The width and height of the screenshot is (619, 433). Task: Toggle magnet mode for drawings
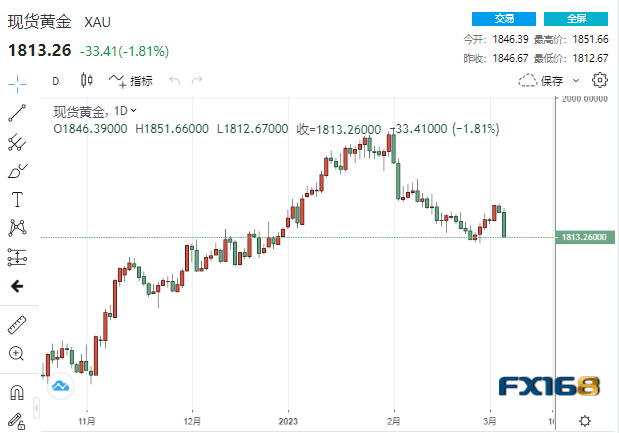tap(17, 392)
